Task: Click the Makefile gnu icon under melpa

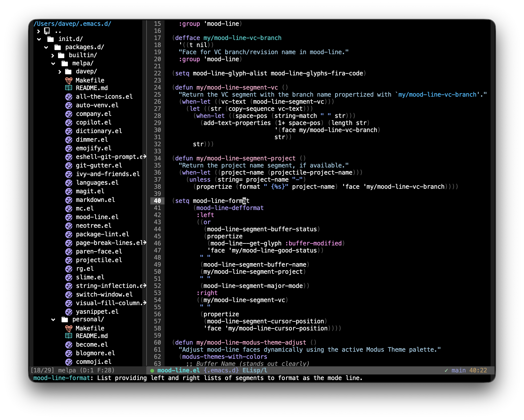Action: tap(69, 80)
